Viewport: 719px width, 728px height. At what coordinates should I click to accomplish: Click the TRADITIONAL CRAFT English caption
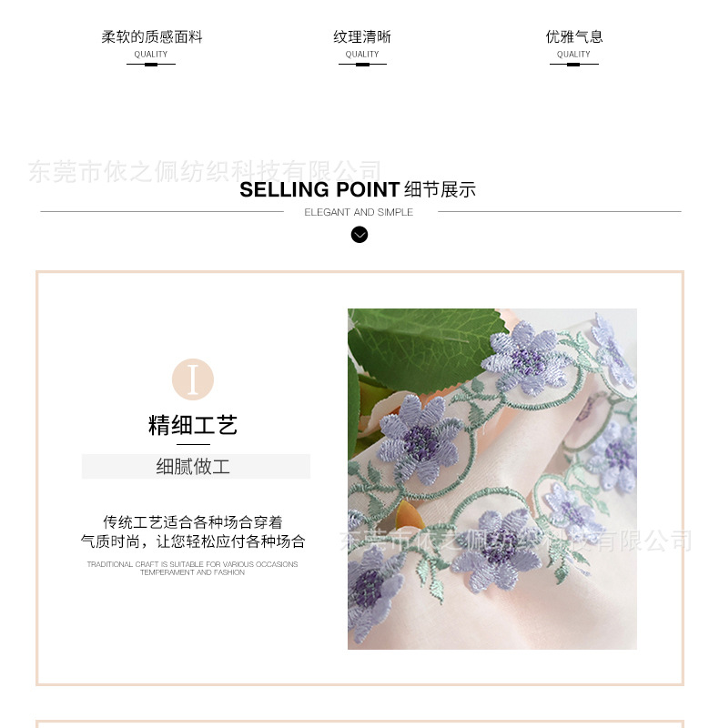point(192,568)
